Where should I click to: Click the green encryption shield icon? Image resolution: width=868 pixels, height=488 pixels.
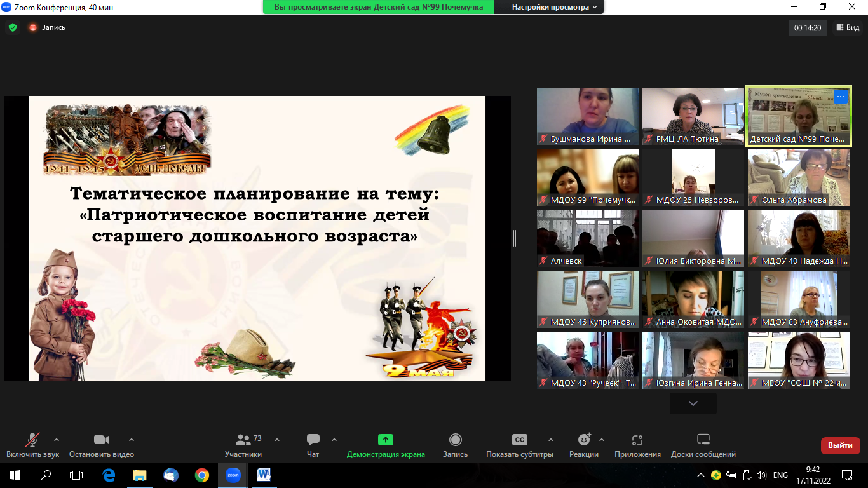click(x=12, y=27)
